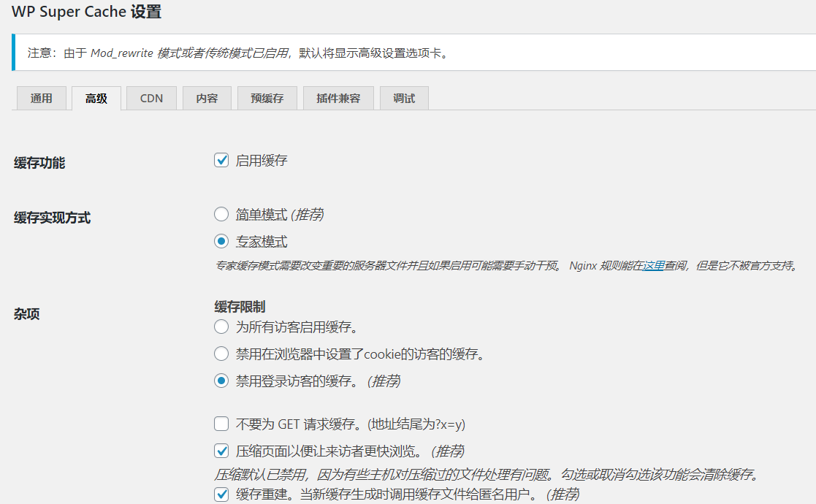Select 为所有访客启用缓存 radio option
The height and width of the screenshot is (504, 816).
221,327
